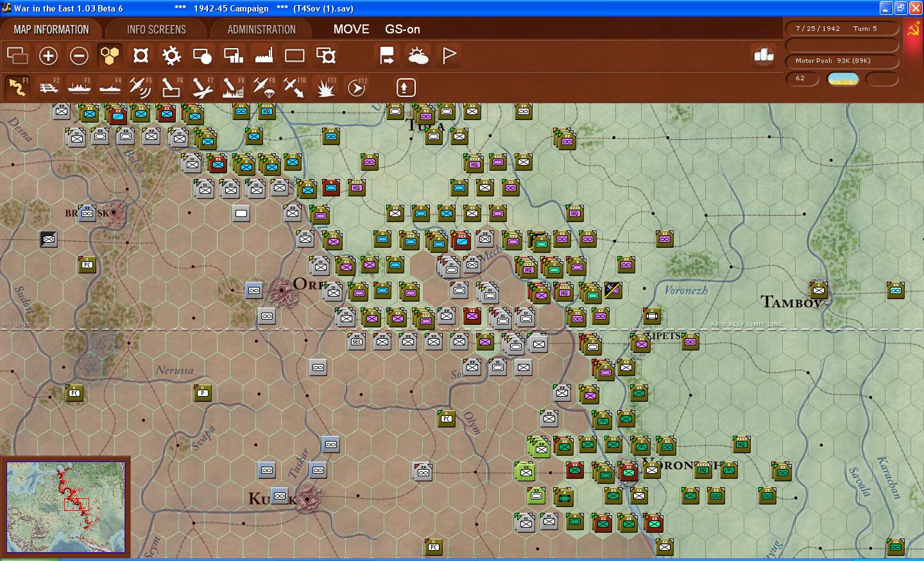Click the bar-chart blocks icon
This screenshot has width=924, height=561.
click(x=764, y=55)
